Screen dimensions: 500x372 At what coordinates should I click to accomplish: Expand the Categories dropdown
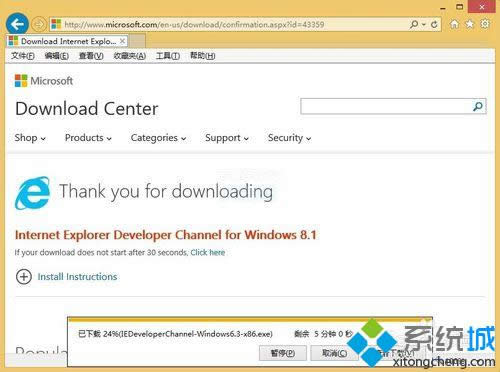click(x=158, y=138)
